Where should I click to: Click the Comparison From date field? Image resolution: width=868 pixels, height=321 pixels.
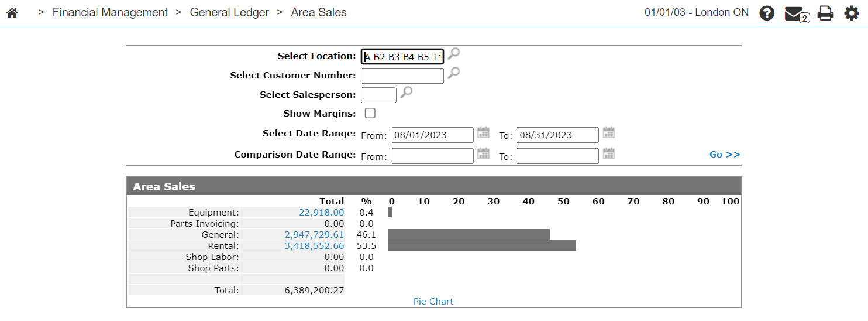coord(432,156)
